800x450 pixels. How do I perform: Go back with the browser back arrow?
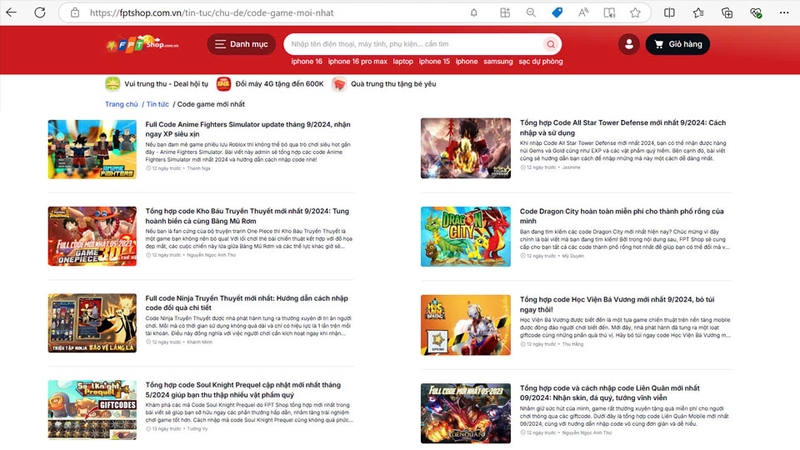11,13
